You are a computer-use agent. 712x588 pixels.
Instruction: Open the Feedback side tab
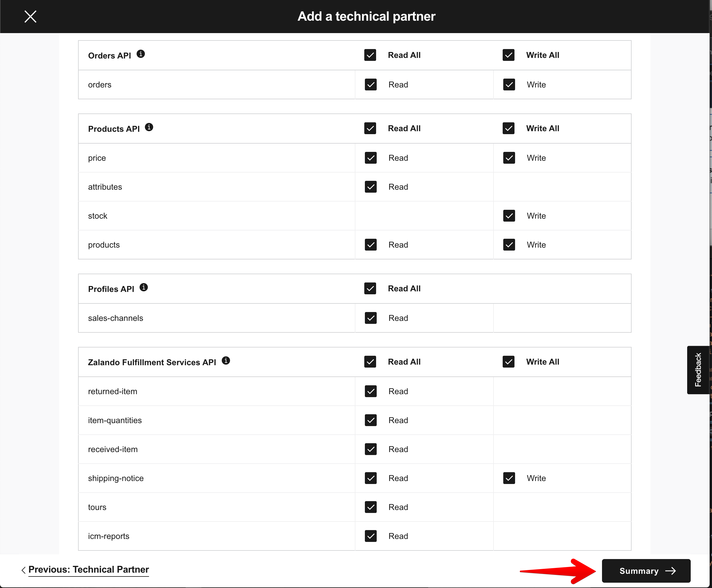pos(698,370)
